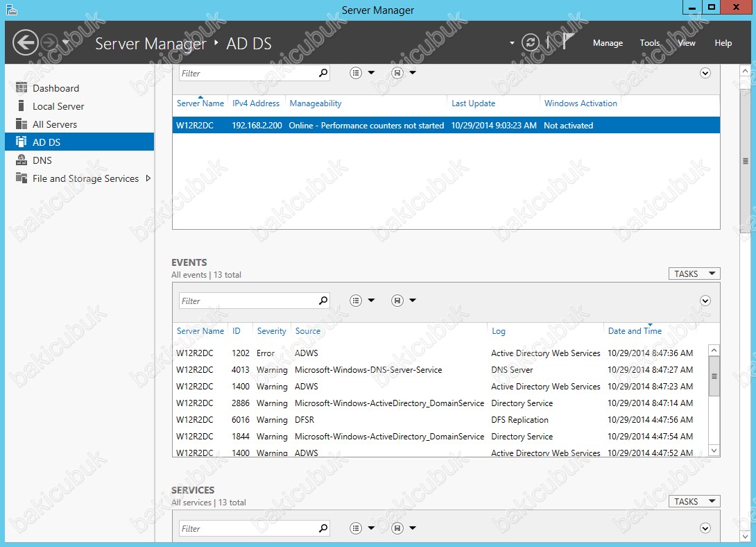This screenshot has height=547, width=756.
Task: Click the forward navigation arrow
Action: tap(49, 43)
